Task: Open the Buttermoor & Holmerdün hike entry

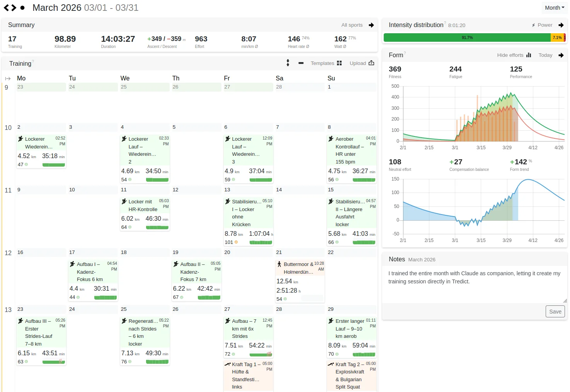Action: coord(299,268)
